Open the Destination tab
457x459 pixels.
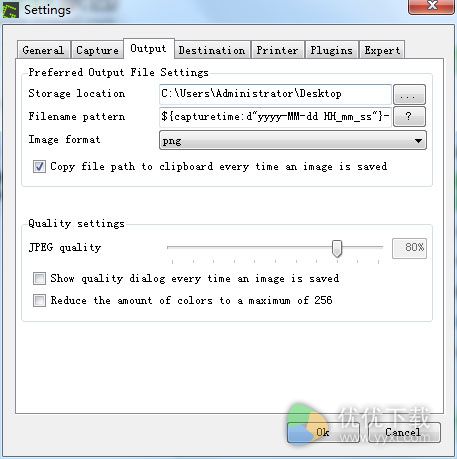point(212,50)
